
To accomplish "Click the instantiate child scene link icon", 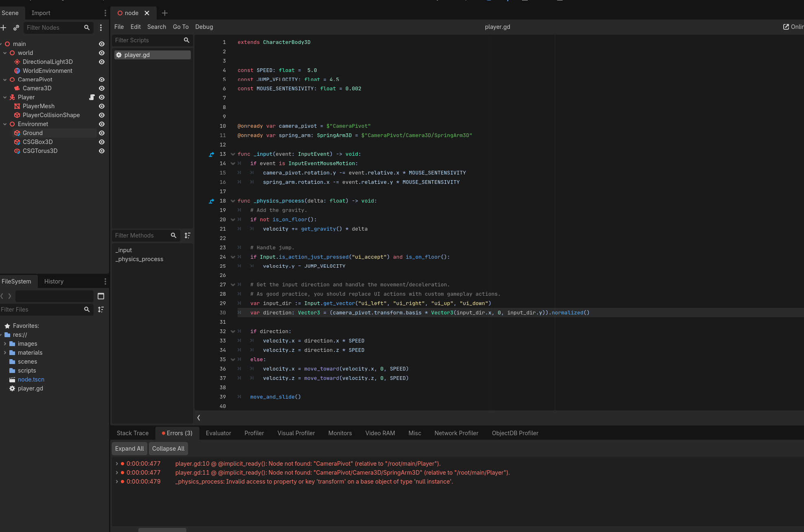I will (x=16, y=28).
